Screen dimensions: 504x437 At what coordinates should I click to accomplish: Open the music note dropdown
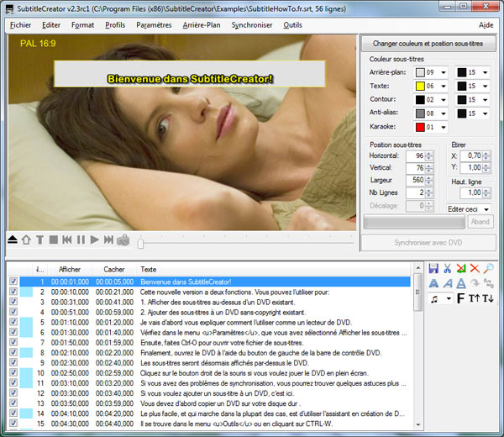pyautogui.click(x=449, y=299)
